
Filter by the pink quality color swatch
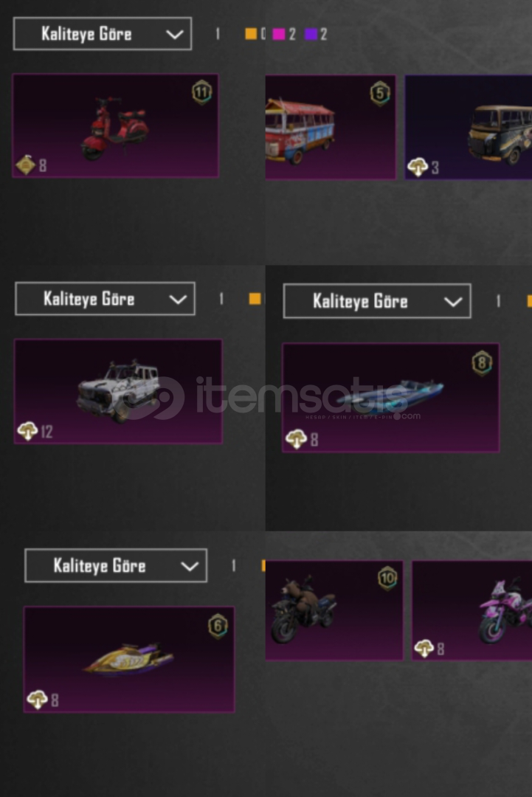pos(278,34)
